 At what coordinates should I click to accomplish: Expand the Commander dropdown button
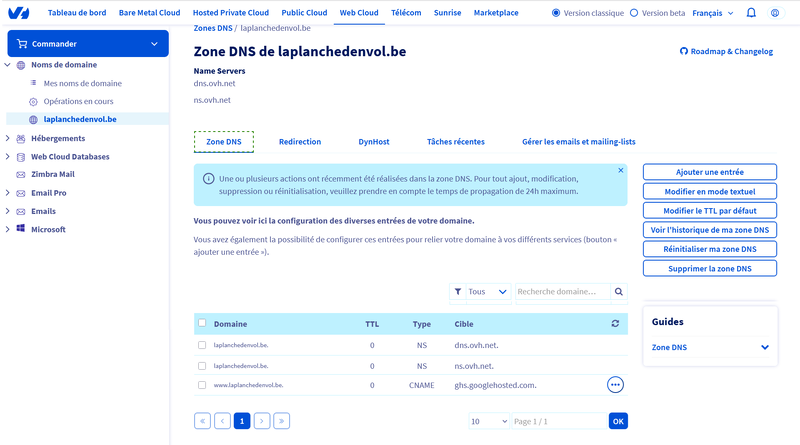[x=88, y=43]
